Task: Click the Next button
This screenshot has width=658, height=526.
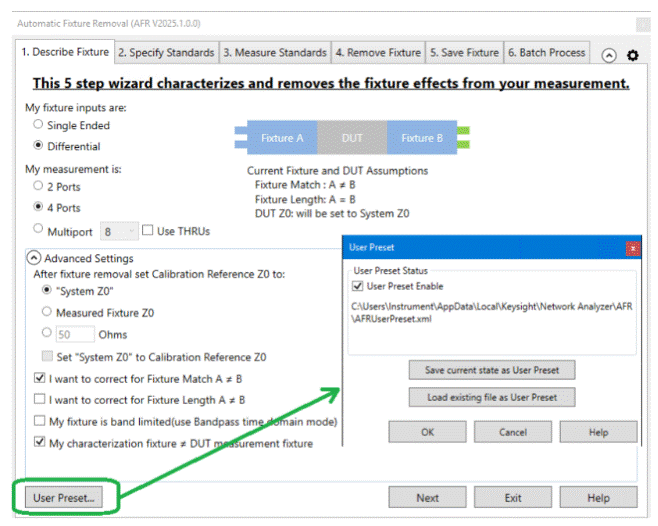Action: click(427, 497)
